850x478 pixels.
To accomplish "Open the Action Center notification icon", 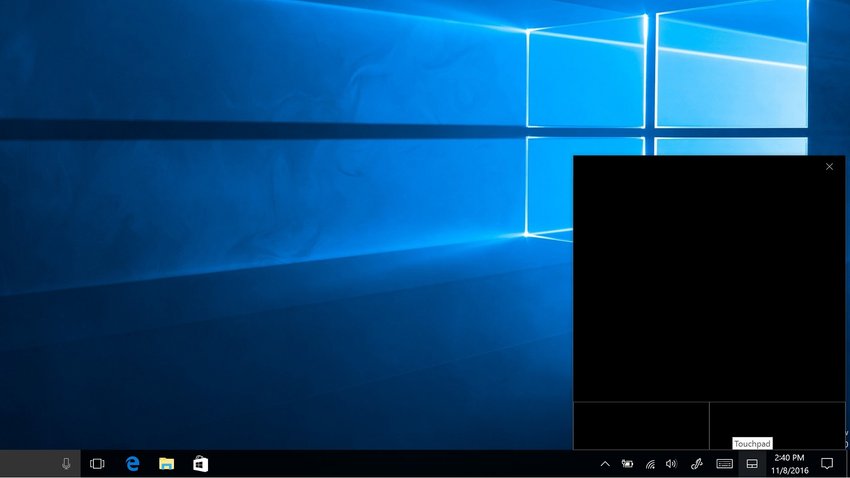I will coord(827,464).
